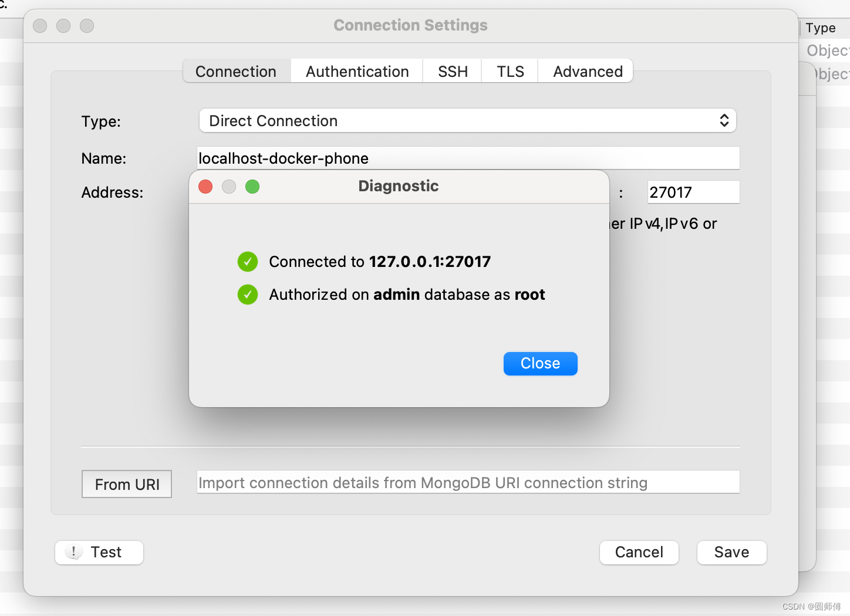Click the exclamation icon on the Test button
The width and height of the screenshot is (850, 616).
pos(74,552)
